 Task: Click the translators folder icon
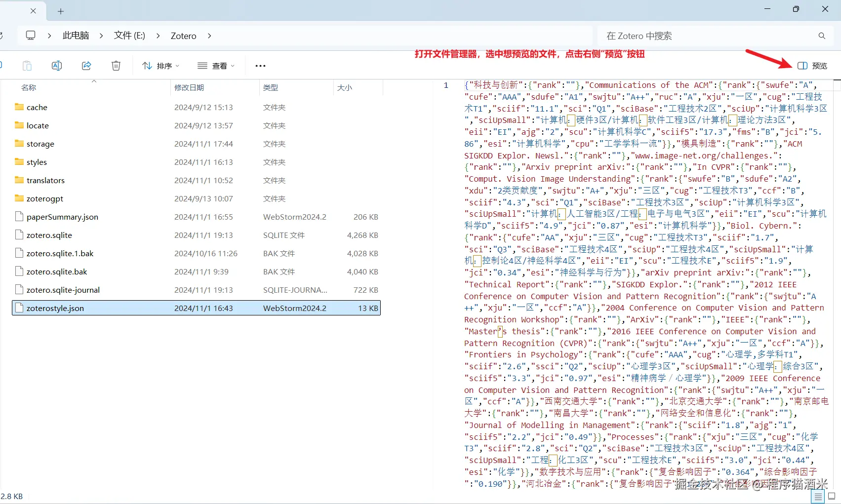click(19, 180)
